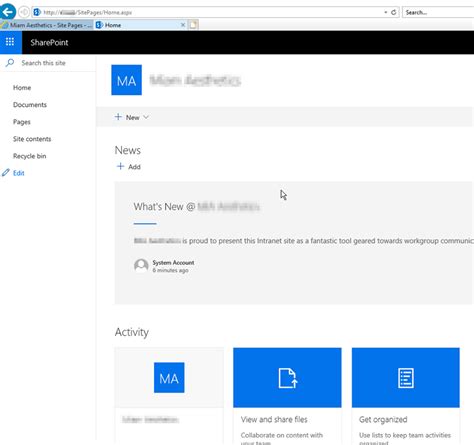Image resolution: width=474 pixels, height=445 pixels.
Task: Open Recycle bin in left navigation
Action: (x=30, y=156)
